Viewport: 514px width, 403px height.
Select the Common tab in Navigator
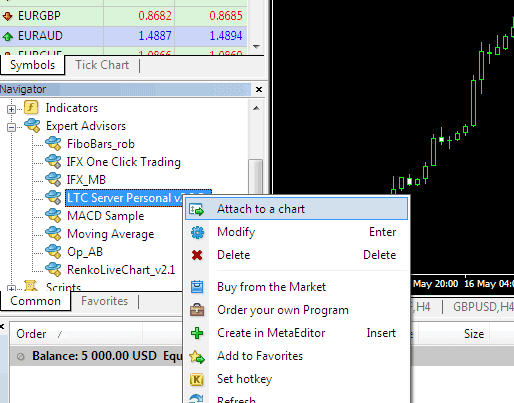click(x=35, y=301)
